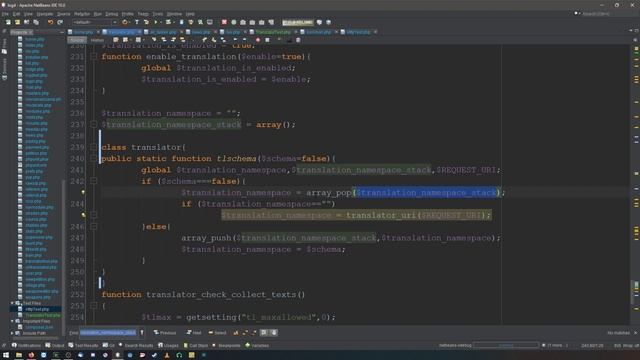This screenshot has height=360, width=640.
Task: Click the History view button
Action: [97, 40]
